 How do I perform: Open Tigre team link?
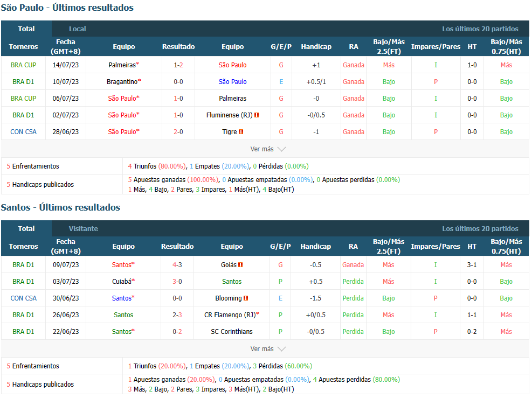[230, 131]
